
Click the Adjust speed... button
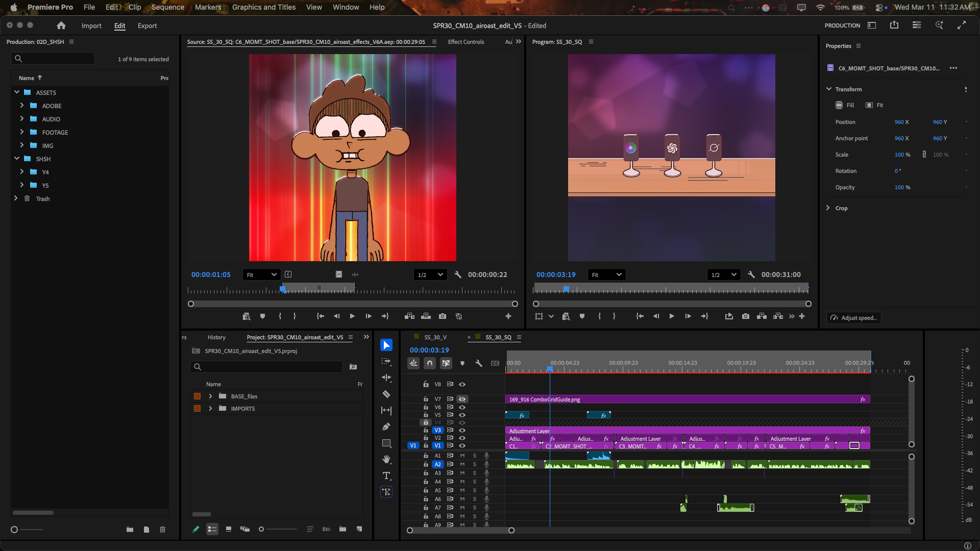[853, 318]
